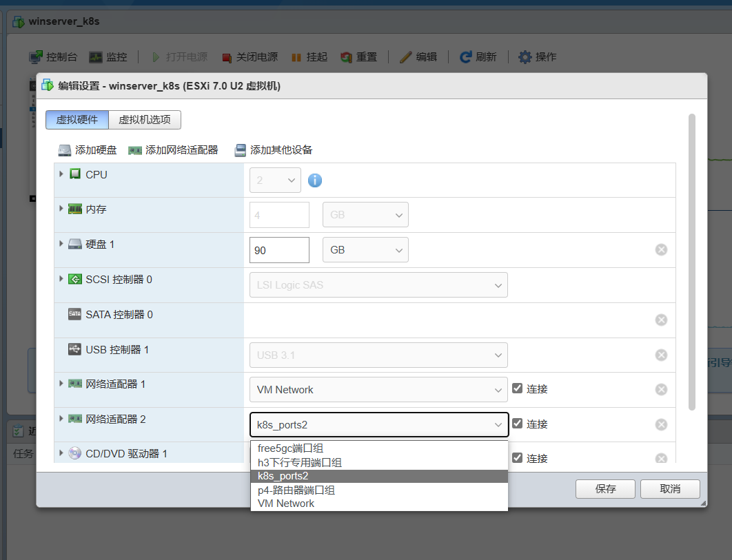Remove hard disk 1 with X icon
This screenshot has height=560, width=732.
pyautogui.click(x=661, y=249)
